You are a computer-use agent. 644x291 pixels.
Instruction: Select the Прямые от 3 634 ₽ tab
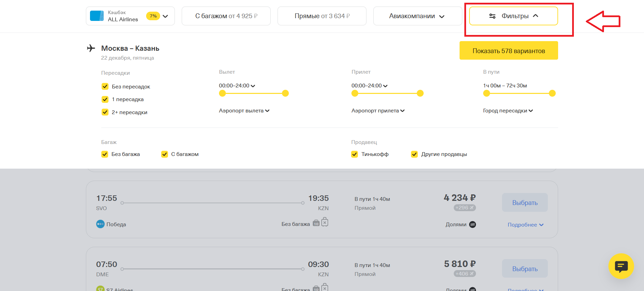[x=322, y=16]
